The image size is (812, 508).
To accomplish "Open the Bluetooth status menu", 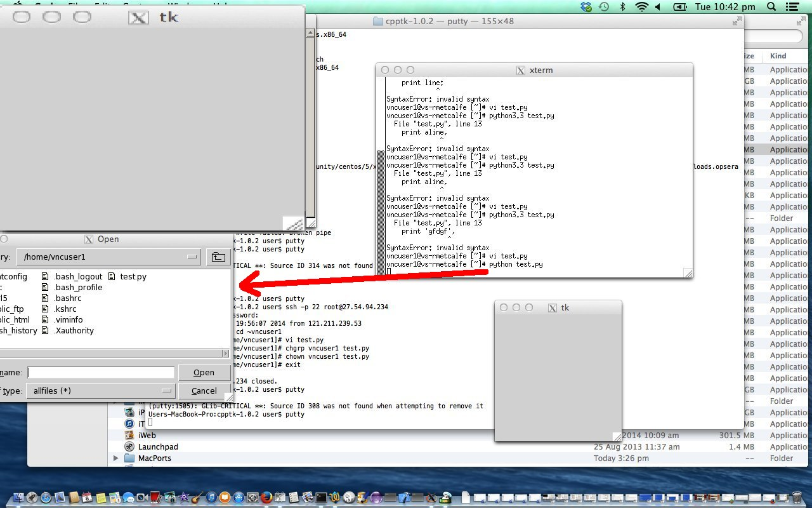I will click(622, 7).
